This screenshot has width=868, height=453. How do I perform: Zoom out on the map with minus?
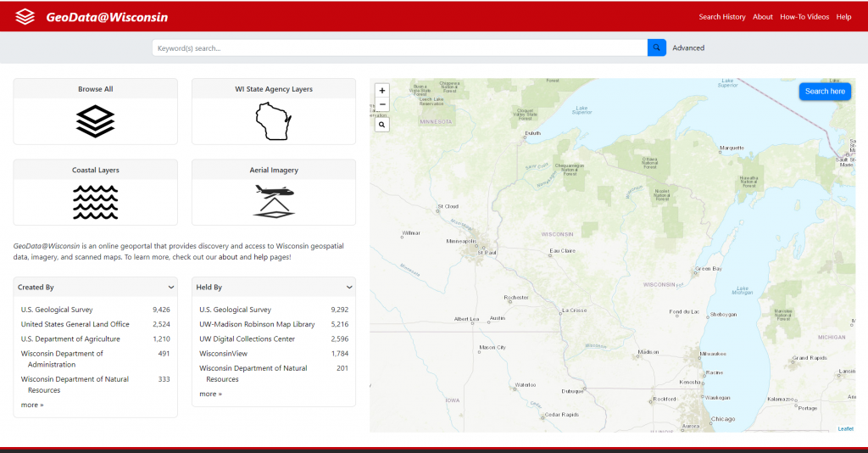(382, 104)
